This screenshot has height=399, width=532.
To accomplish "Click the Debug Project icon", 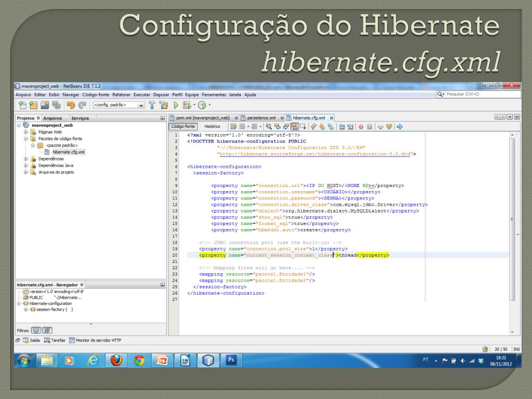I will point(187,105).
